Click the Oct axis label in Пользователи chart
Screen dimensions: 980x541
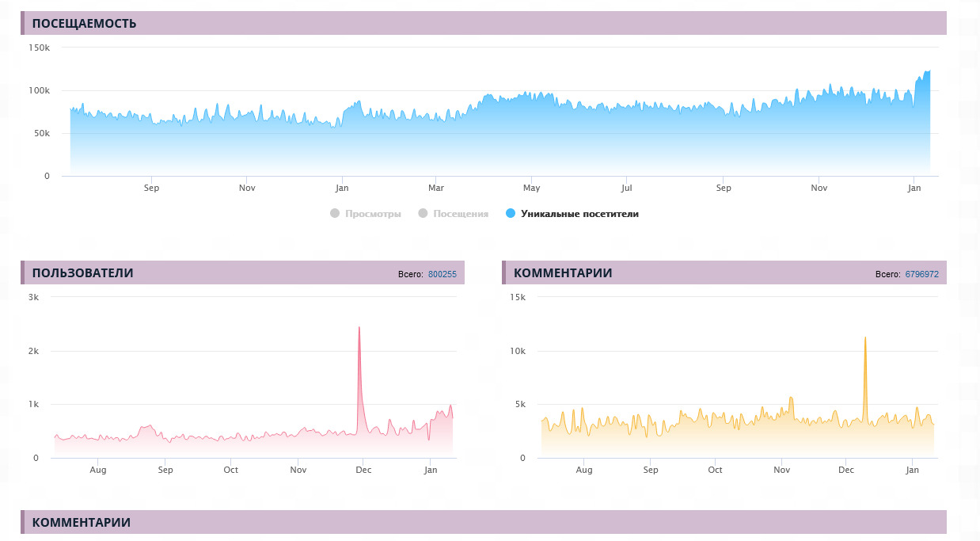230,471
